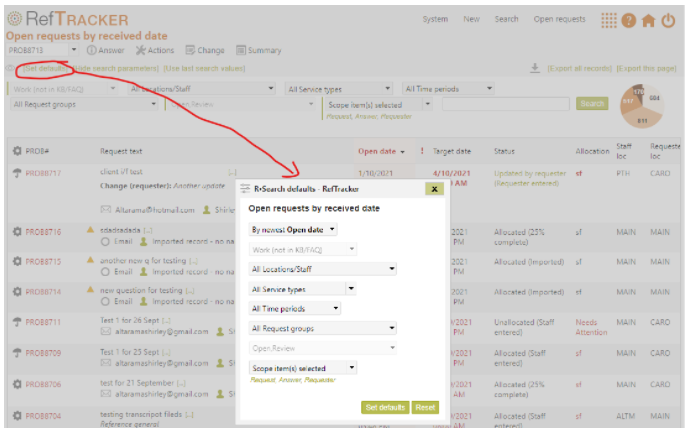The width and height of the screenshot is (693, 437).
Task: Go to home via the house icon
Action: click(x=648, y=20)
